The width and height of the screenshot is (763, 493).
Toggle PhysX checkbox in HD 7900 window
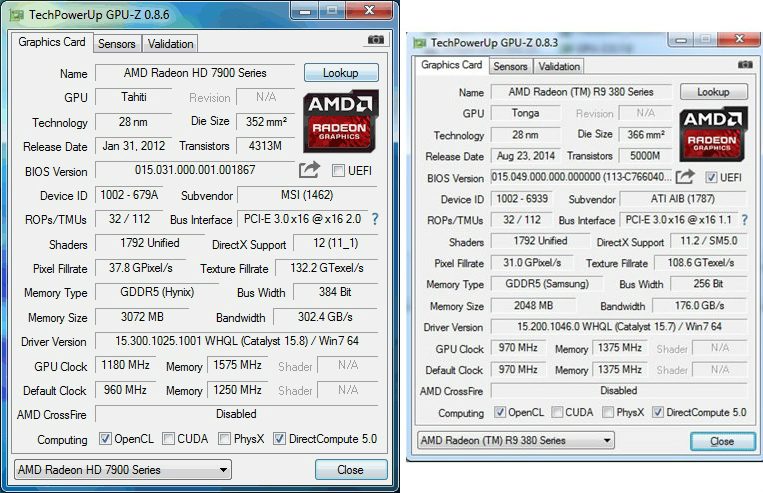tap(224, 438)
